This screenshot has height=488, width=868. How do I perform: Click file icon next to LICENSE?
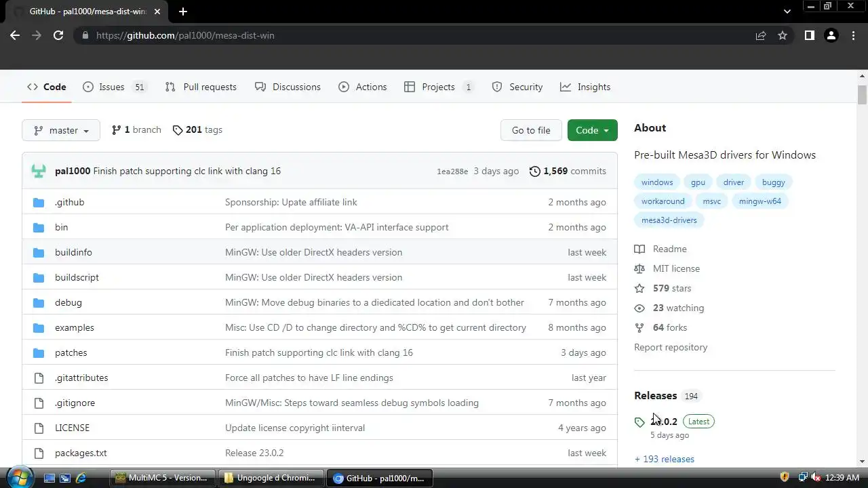click(39, 428)
